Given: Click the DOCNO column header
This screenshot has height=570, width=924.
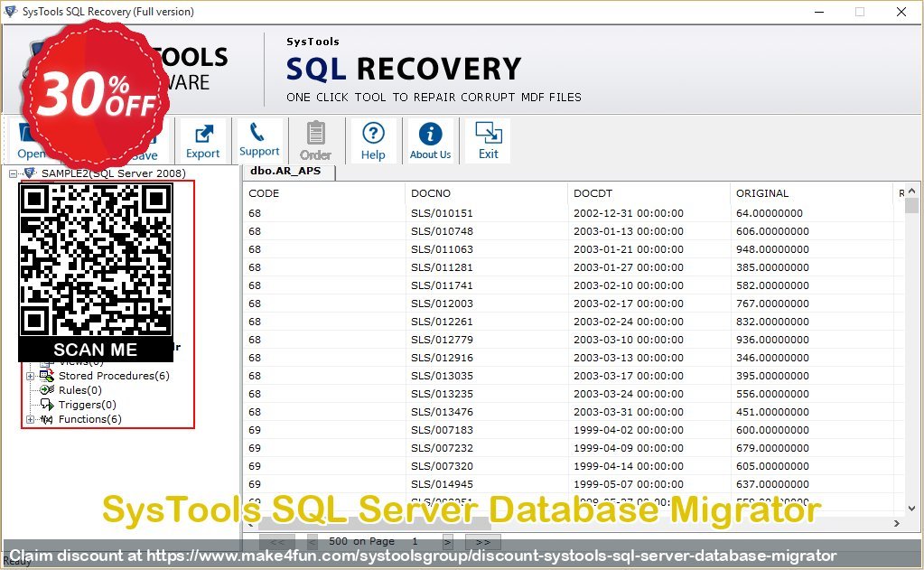Looking at the screenshot, I should point(486,193).
